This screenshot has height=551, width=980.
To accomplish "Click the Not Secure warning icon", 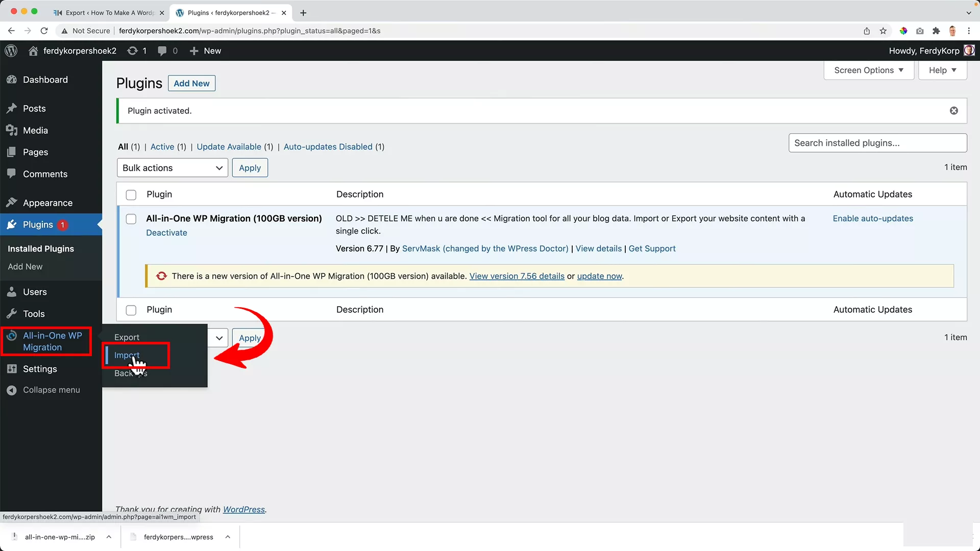I will click(x=64, y=31).
